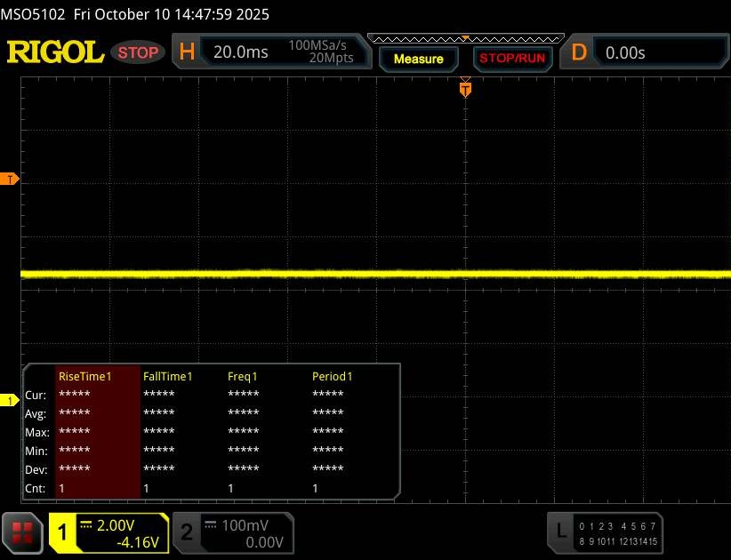Click the orange D delay icon
The width and height of the screenshot is (731, 560).
pos(579,52)
